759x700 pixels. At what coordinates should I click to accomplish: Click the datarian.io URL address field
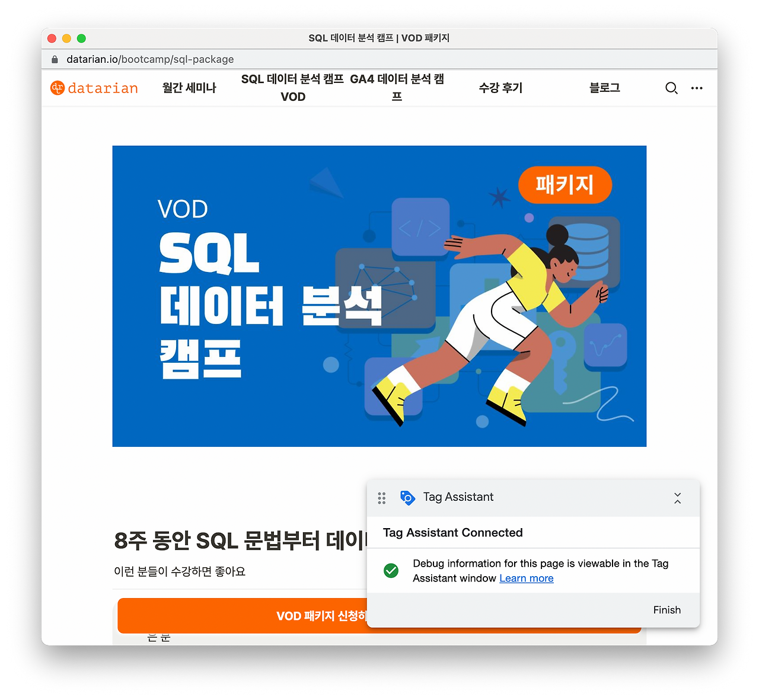[150, 59]
